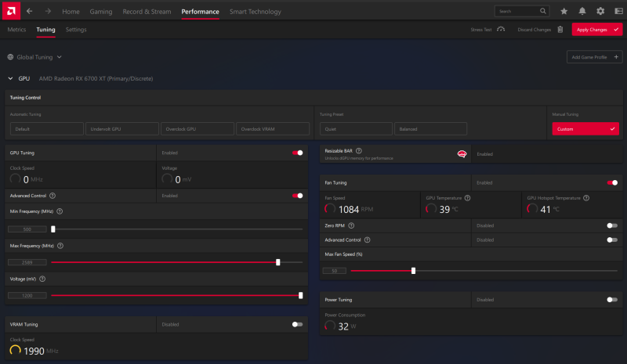The width and height of the screenshot is (627, 364).
Task: Open help for Resizable BAR
Action: coord(359,150)
